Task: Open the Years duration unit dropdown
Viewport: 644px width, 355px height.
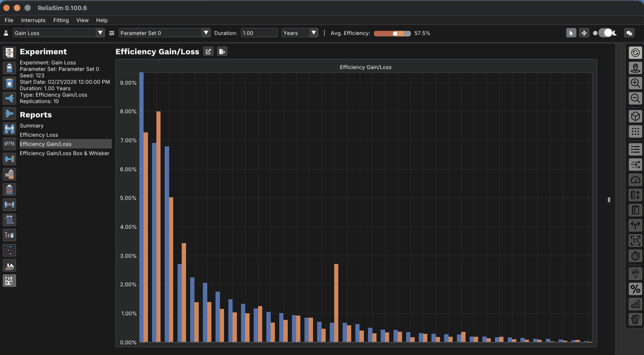Action: [x=300, y=33]
